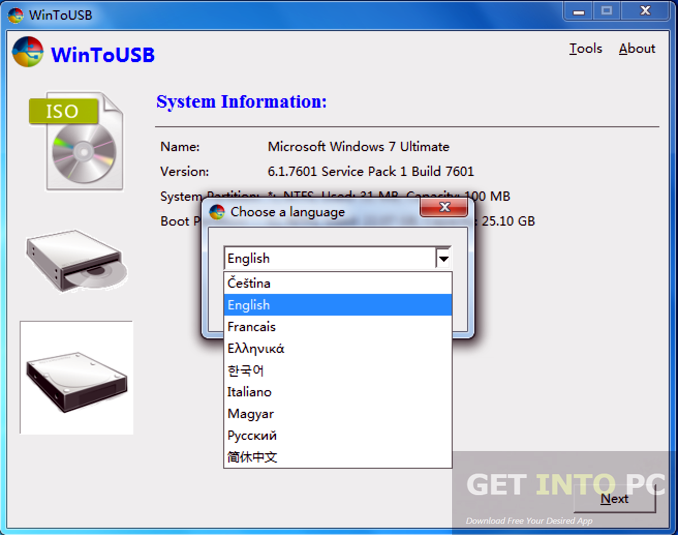Click the Choose a language dialog icon
The width and height of the screenshot is (678, 535).
point(217,212)
